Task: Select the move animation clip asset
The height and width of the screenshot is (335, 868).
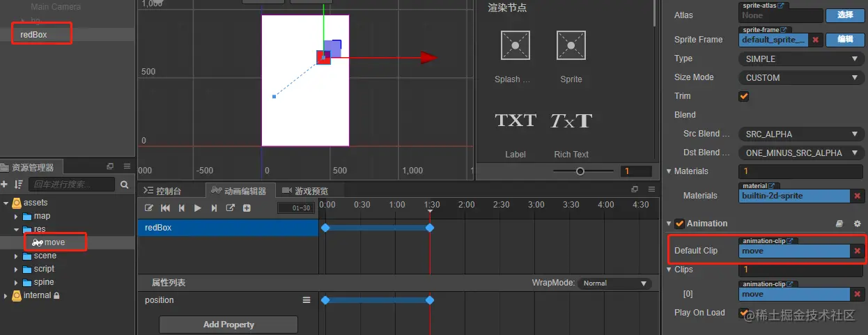Action: [x=54, y=242]
